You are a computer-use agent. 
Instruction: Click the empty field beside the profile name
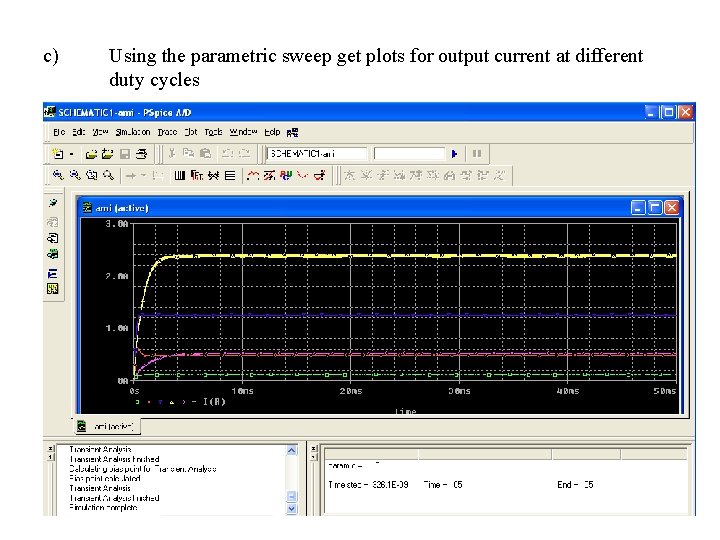pos(410,154)
